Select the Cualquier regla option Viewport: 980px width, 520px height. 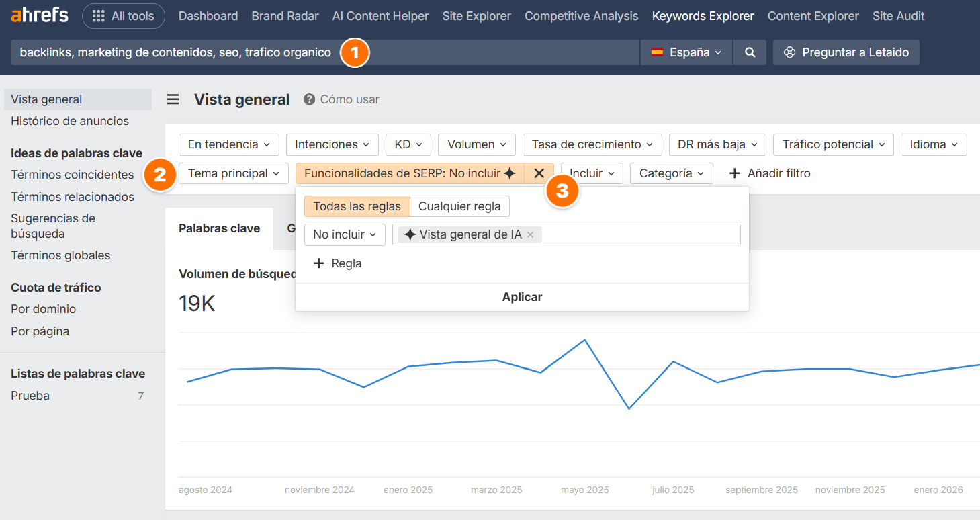coord(459,206)
